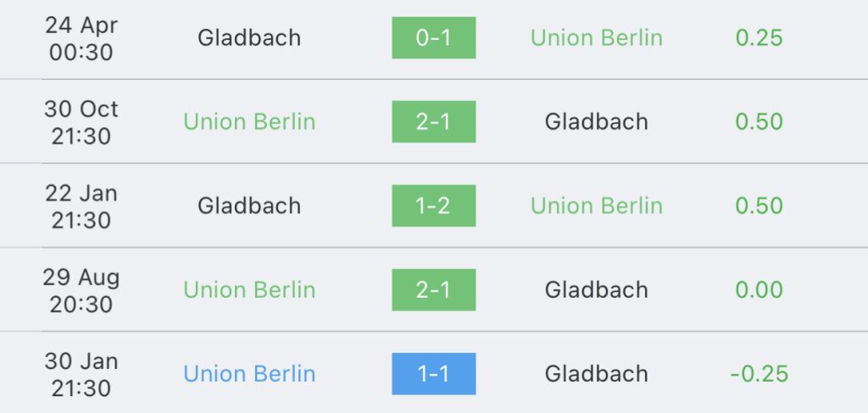
Task: Open the blue 1-1 draw score box
Action: point(433,374)
